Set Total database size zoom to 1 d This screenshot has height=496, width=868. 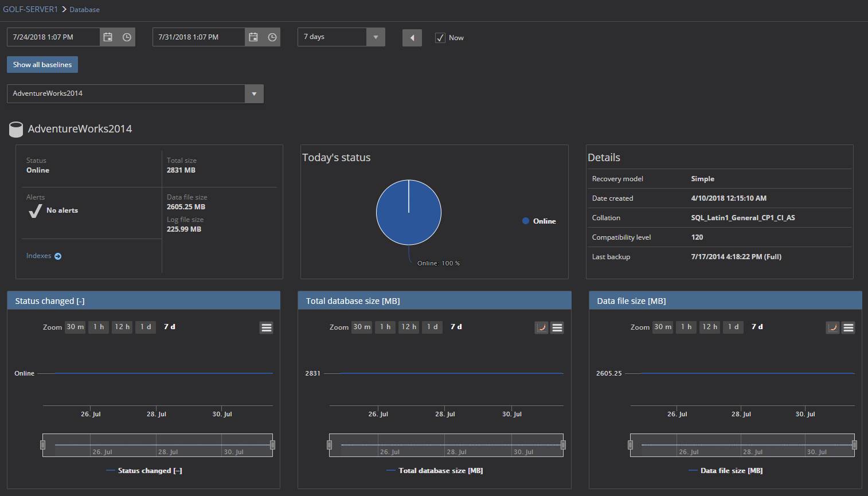(432, 327)
